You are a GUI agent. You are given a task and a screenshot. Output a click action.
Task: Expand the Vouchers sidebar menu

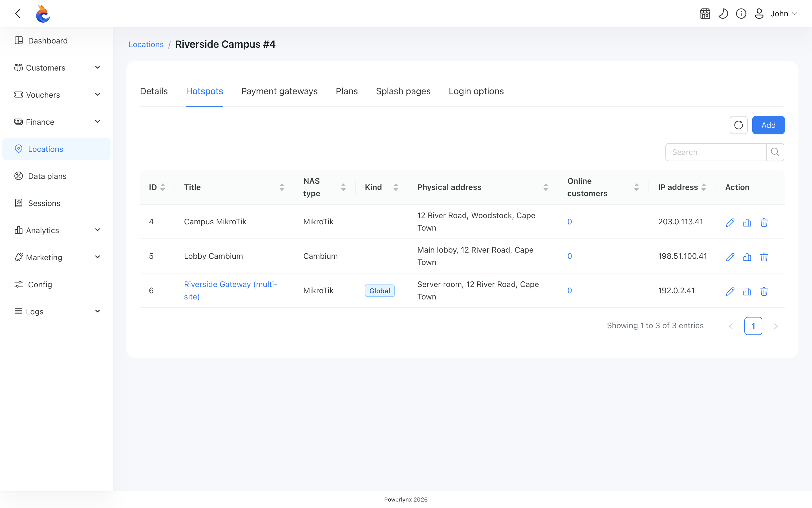56,95
